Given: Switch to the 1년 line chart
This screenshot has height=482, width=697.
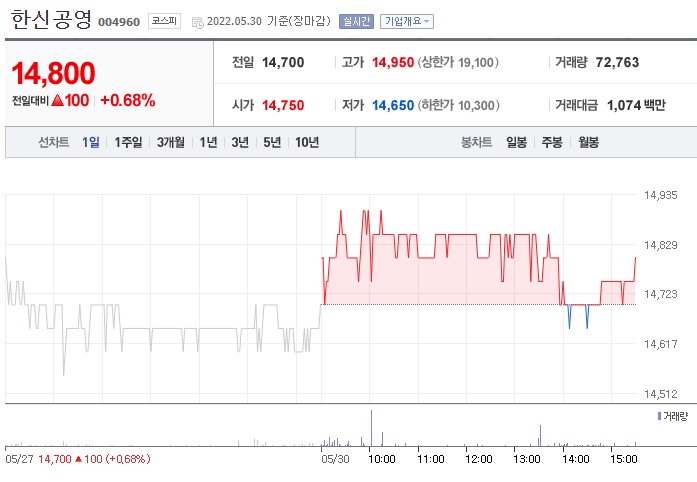Looking at the screenshot, I should [x=208, y=142].
